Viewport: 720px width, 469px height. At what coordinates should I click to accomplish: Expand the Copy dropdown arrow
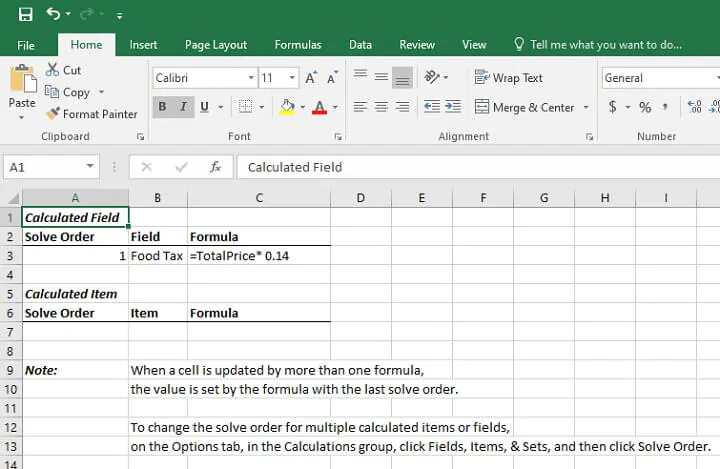101,92
